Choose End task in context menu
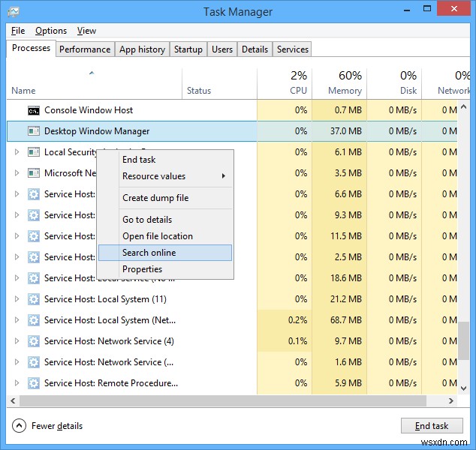The image size is (476, 450). click(165, 160)
